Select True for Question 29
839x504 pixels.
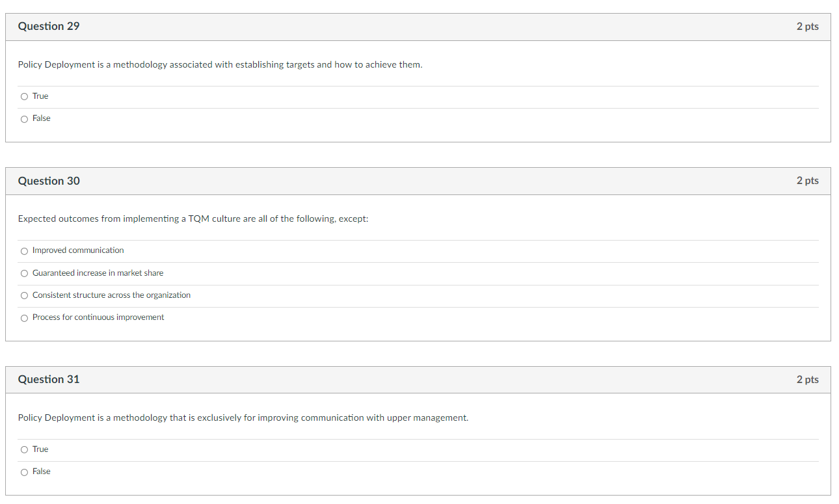tap(24, 96)
